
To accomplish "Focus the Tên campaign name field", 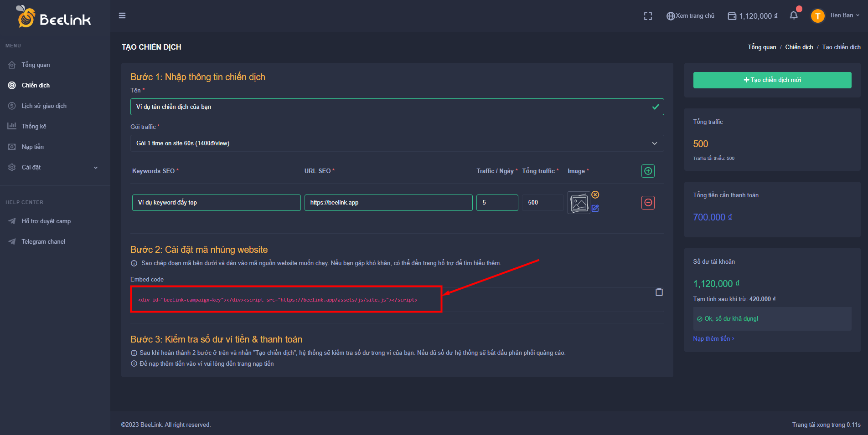I will (397, 107).
